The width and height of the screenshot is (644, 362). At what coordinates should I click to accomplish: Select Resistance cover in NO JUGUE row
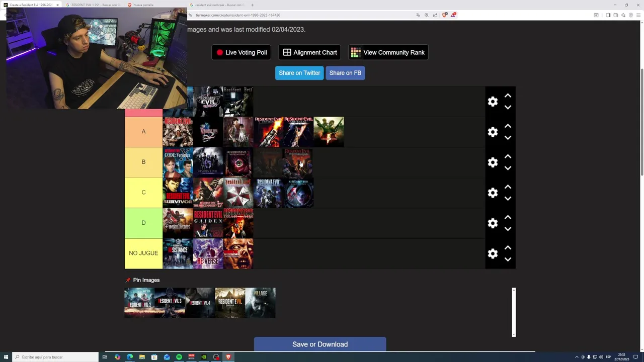coord(178,253)
